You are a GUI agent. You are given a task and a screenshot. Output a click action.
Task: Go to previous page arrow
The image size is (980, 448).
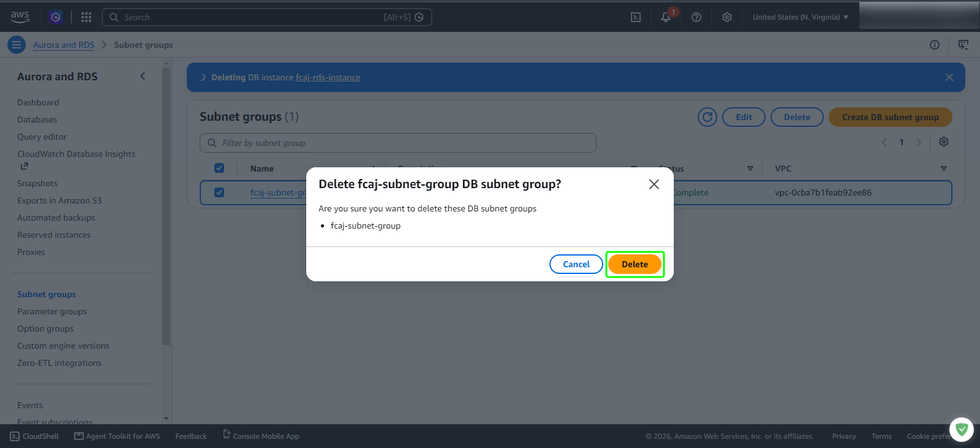pos(884,142)
